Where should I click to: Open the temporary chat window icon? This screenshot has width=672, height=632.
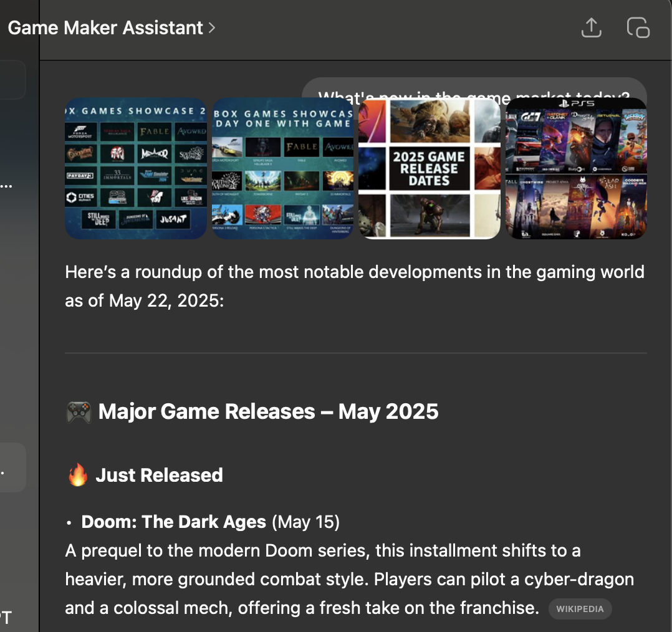638,28
